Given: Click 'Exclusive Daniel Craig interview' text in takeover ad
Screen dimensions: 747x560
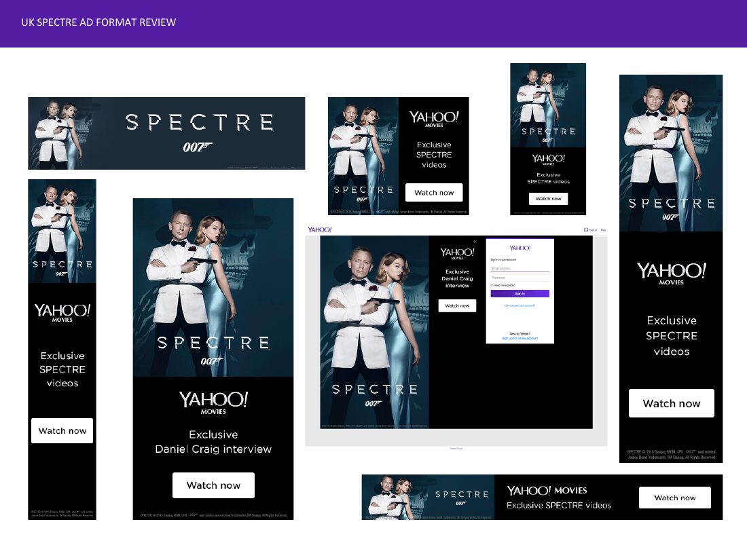Looking at the screenshot, I should click(457, 278).
